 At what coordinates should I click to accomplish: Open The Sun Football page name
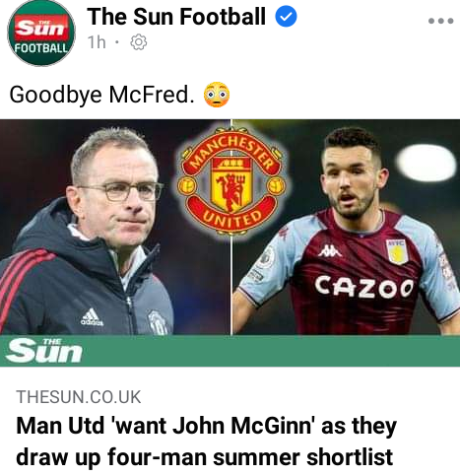[176, 17]
